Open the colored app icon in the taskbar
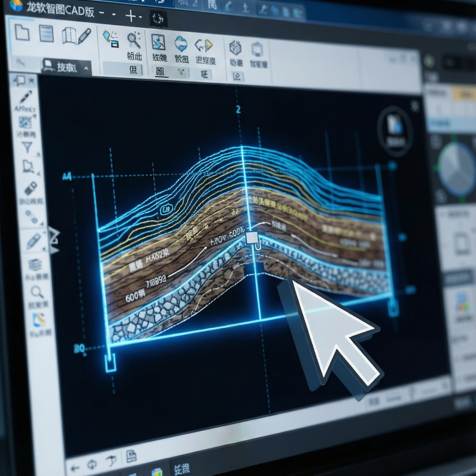 click(x=157, y=472)
